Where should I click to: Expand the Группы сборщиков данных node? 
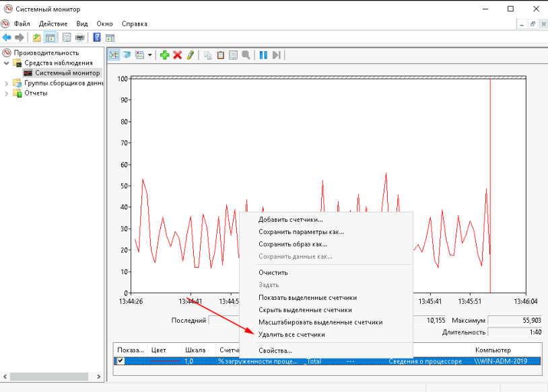pyautogui.click(x=7, y=83)
